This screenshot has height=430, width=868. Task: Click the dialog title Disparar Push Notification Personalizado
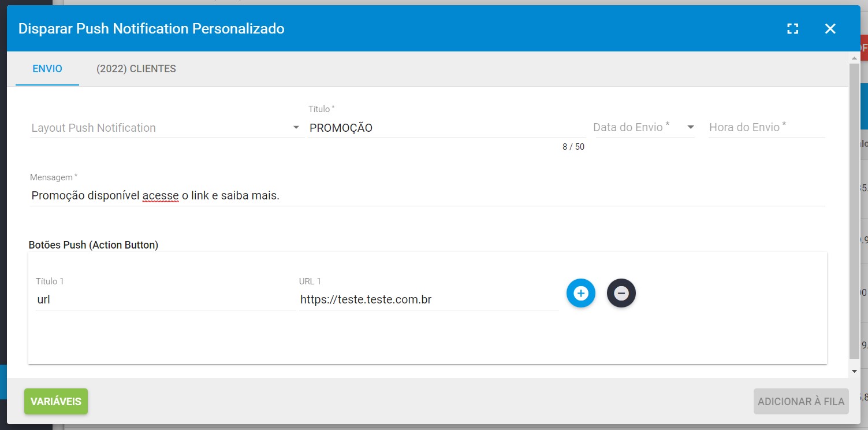pos(151,28)
